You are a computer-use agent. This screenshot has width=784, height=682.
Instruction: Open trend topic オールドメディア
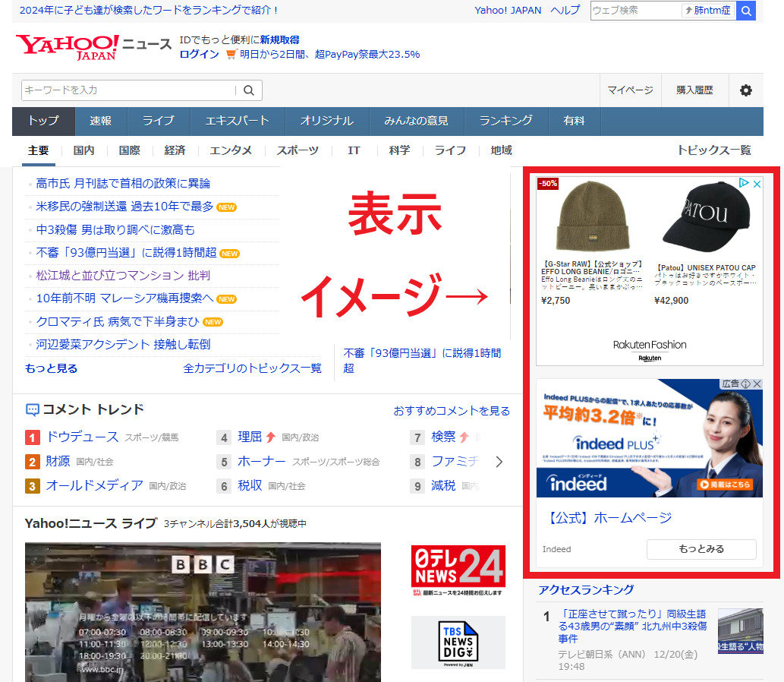pos(95,485)
